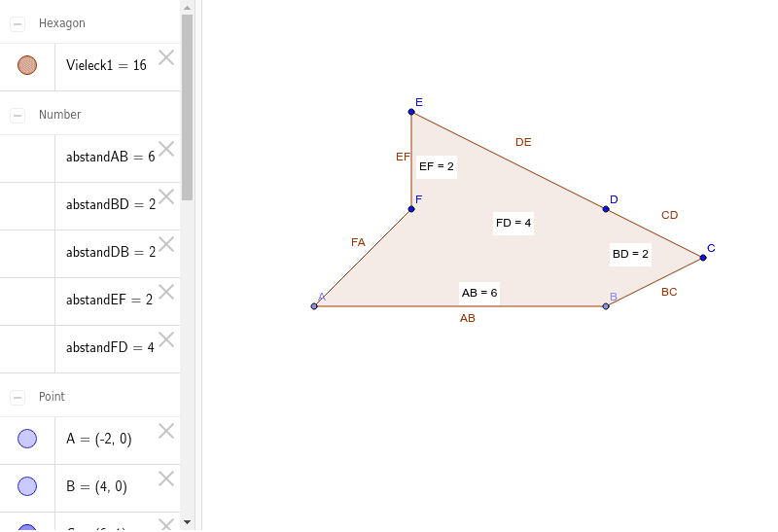Toggle visibility of point B
Viewport: 778px width, 532px height.
pyautogui.click(x=27, y=486)
